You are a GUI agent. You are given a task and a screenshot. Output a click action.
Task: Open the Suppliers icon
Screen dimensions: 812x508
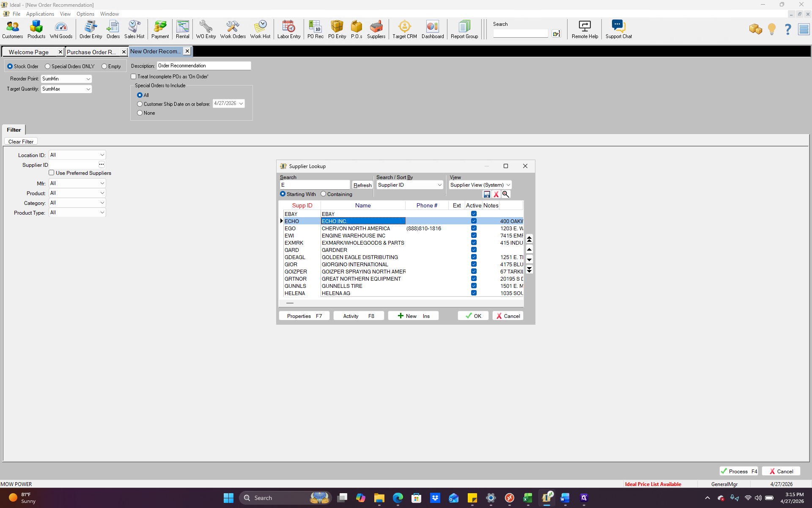point(376,30)
